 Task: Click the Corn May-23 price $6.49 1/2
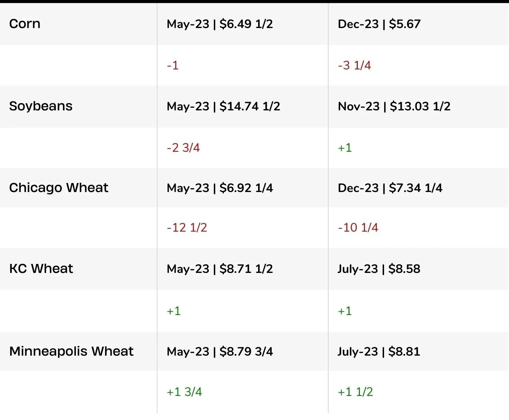(x=220, y=24)
